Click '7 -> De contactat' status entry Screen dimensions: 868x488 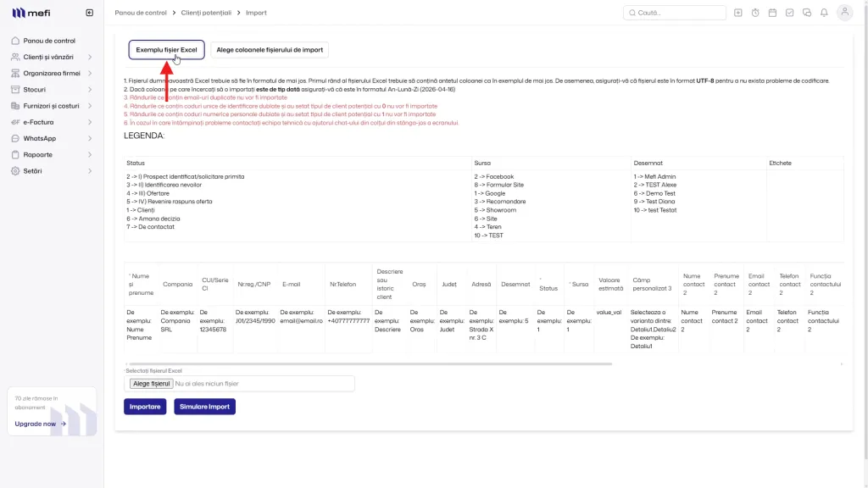150,227
